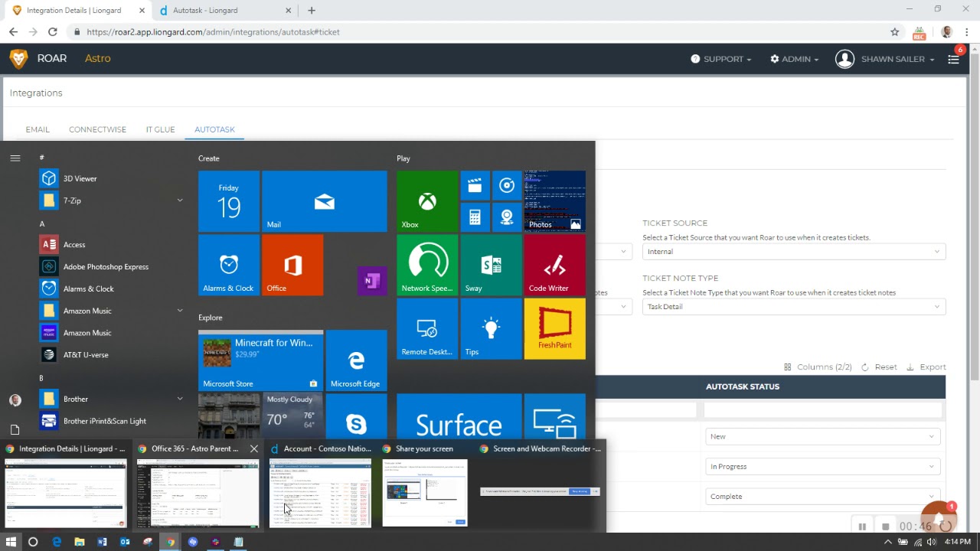This screenshot has height=551, width=980.
Task: Open 3D Viewer from the app list
Action: (x=112, y=178)
